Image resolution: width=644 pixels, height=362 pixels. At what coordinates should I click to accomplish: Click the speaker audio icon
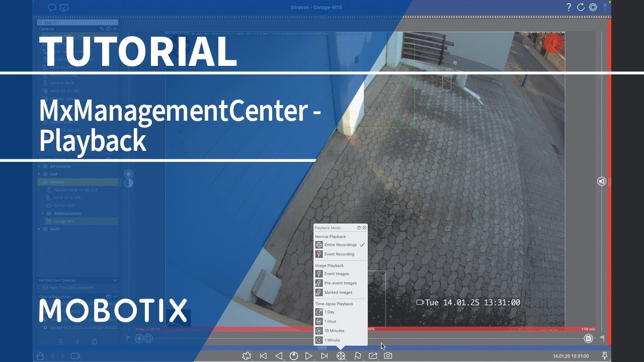602,181
